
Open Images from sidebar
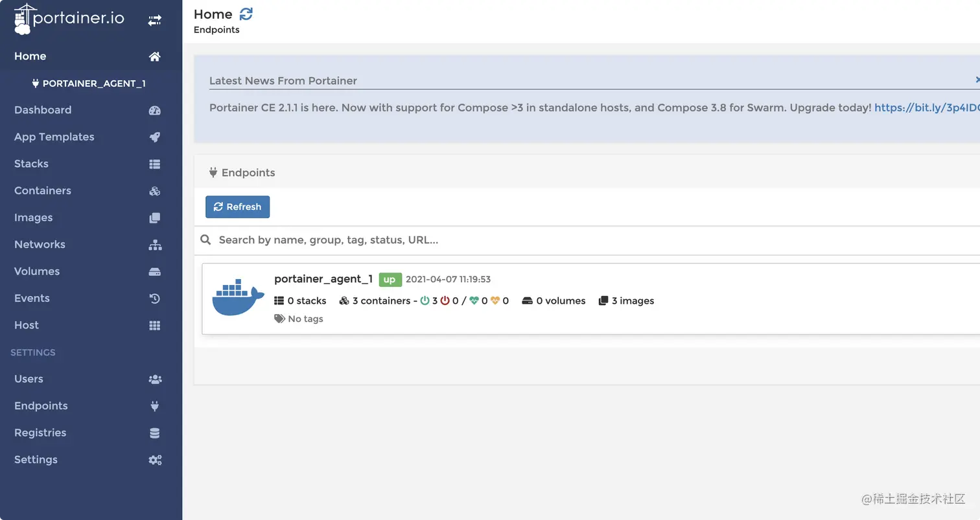34,218
